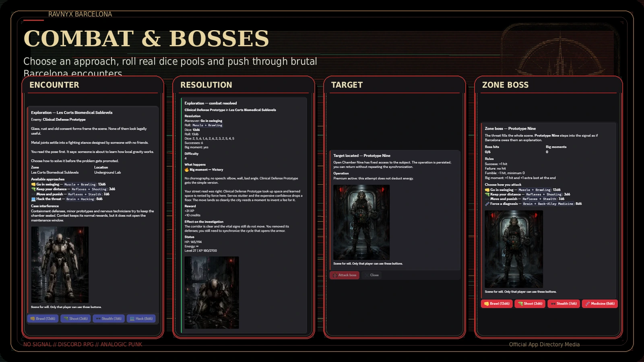
Task: Click the TARGET card heading
Action: pyautogui.click(x=347, y=85)
